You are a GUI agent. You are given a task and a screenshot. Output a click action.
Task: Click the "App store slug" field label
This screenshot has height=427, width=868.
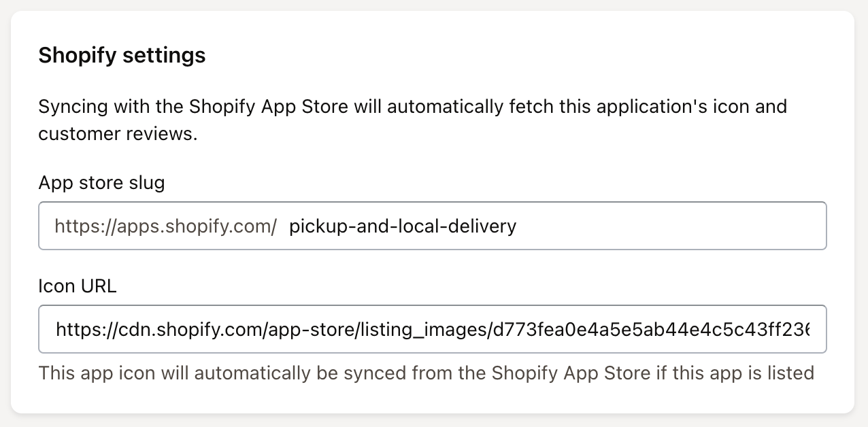[x=101, y=183]
